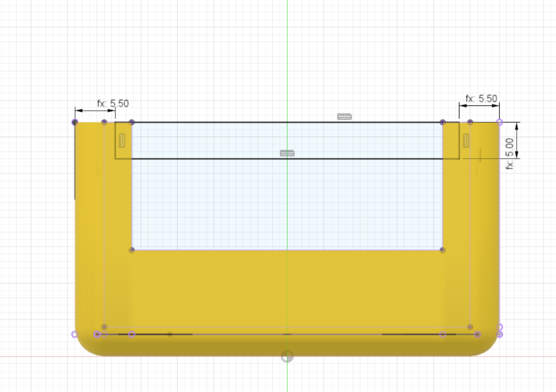The height and width of the screenshot is (392, 556).
Task: Pick the bottom-left corner point of the blue rectangle
Action: point(132,250)
